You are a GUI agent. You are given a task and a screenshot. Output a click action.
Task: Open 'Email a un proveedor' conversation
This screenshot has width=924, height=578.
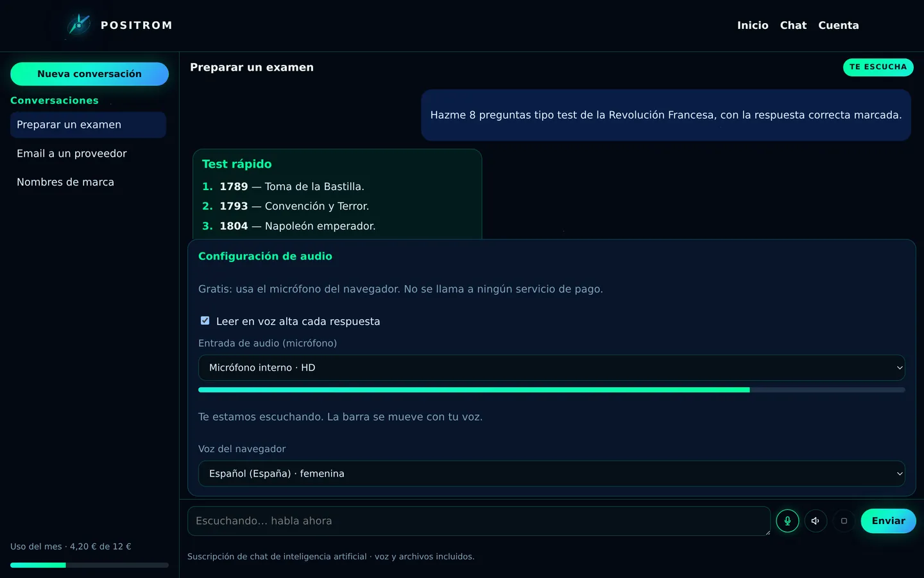tap(88, 153)
